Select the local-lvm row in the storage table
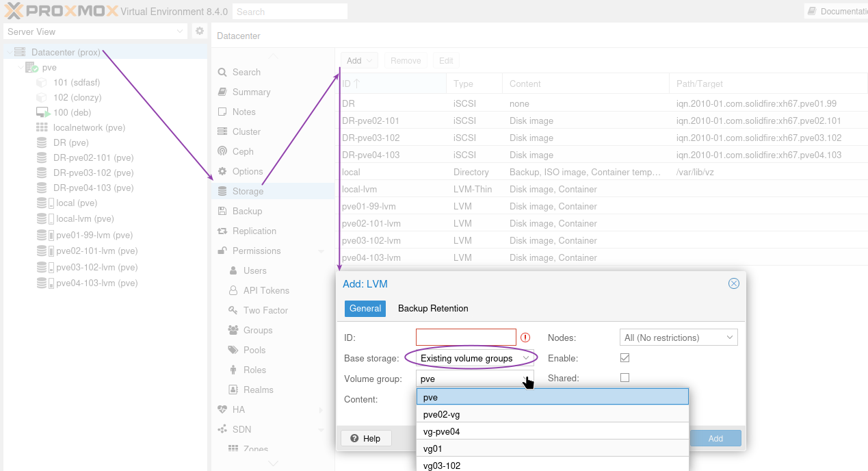 click(601, 189)
